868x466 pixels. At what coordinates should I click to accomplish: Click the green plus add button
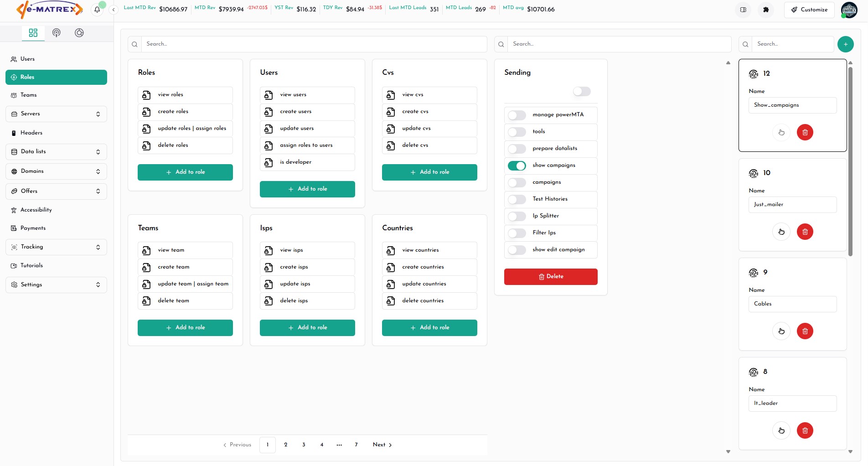[x=845, y=44]
